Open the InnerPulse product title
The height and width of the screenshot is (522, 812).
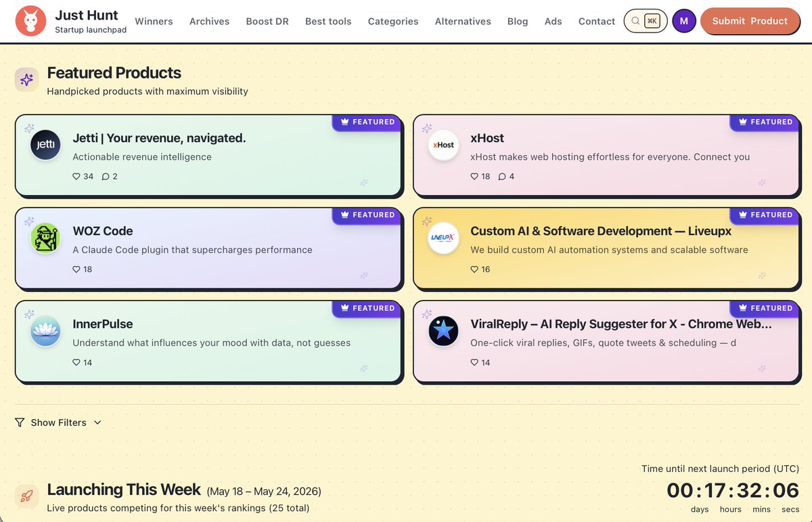point(103,324)
